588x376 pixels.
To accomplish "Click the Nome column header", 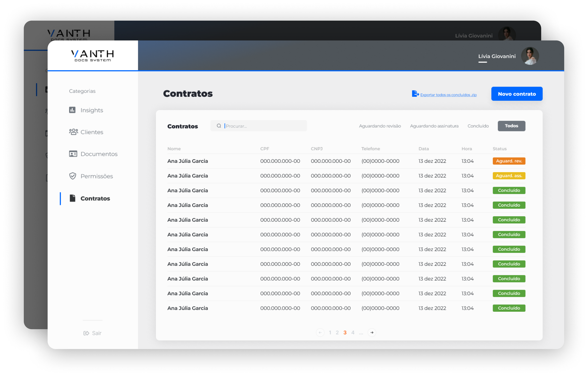I will coord(174,149).
